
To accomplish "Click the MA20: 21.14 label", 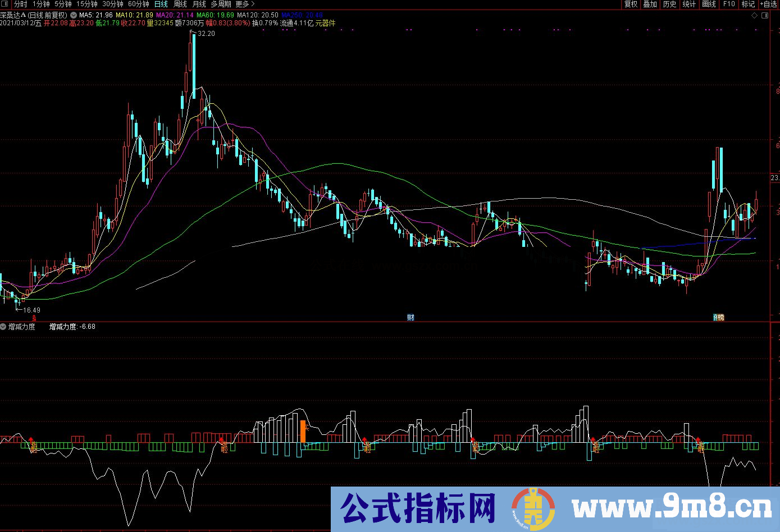I will [175, 15].
